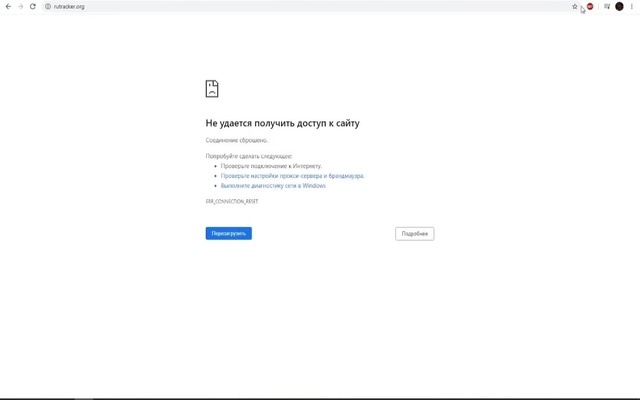This screenshot has width=640, height=400.
Task: Click the heading "Не удается получить доступ к сайту"
Action: (x=282, y=123)
